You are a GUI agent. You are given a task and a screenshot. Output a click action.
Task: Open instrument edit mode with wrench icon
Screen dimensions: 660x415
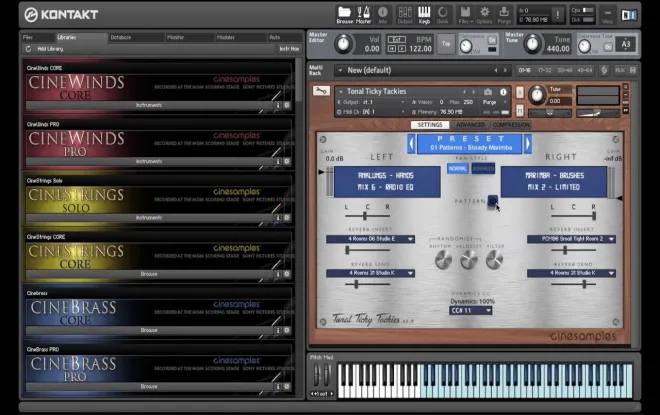[321, 90]
